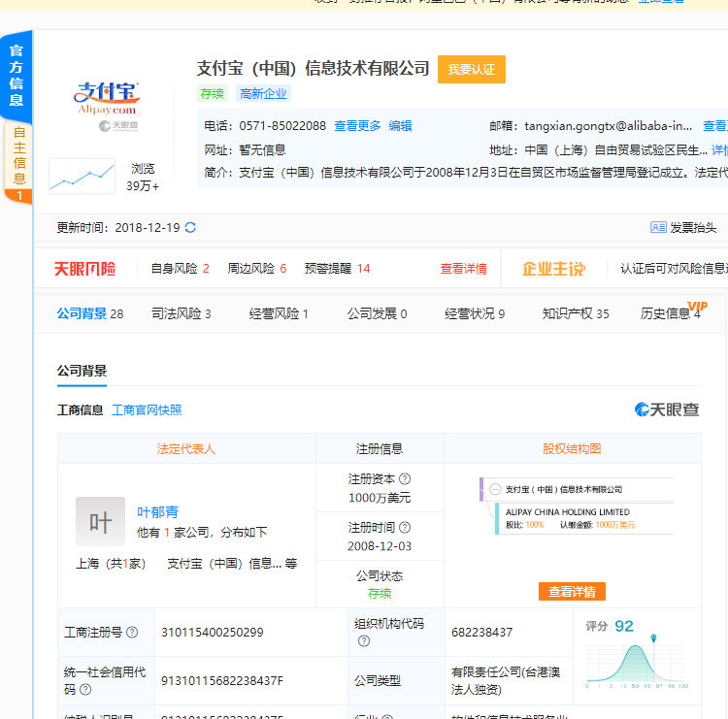Click help icon next to 工商注册号
The height and width of the screenshot is (719, 728).
coord(132,633)
